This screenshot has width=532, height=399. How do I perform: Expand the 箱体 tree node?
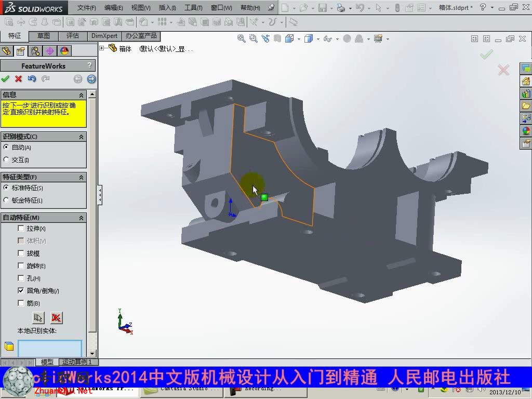[102, 48]
